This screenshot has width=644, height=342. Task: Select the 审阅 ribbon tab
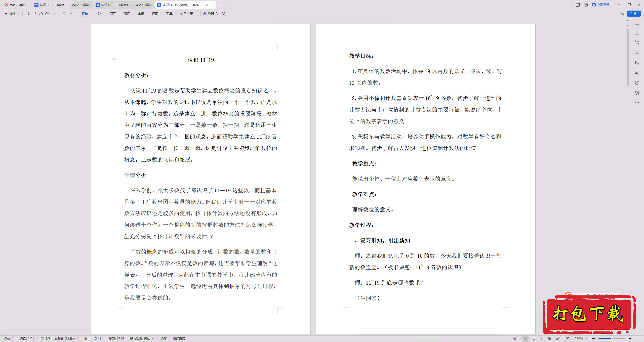click(141, 14)
